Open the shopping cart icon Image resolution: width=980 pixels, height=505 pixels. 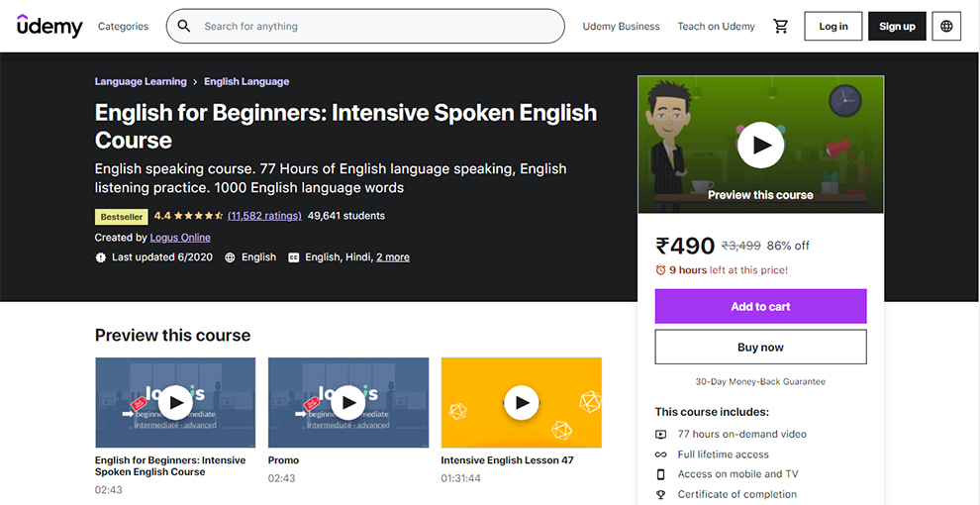pyautogui.click(x=780, y=27)
